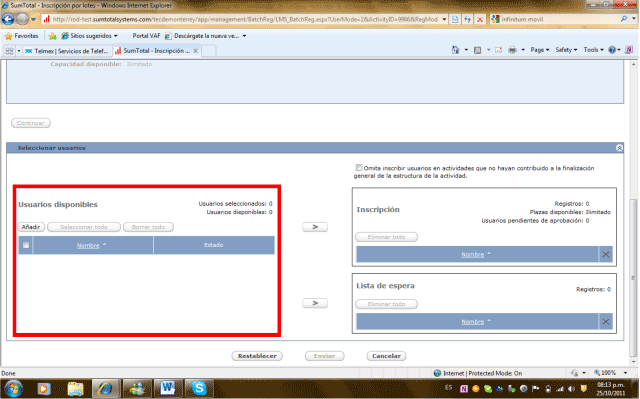Click the stop loading X icon

click(x=480, y=19)
